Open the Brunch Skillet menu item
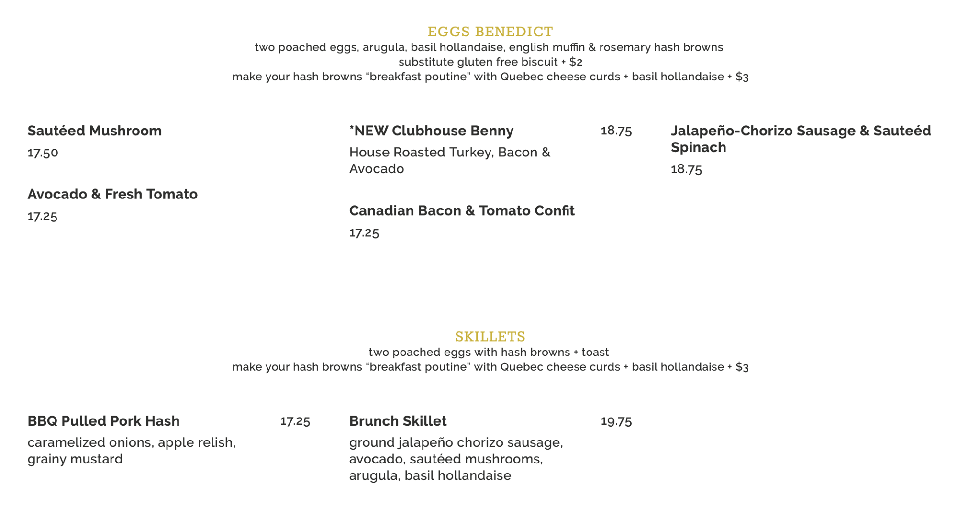 (x=398, y=421)
